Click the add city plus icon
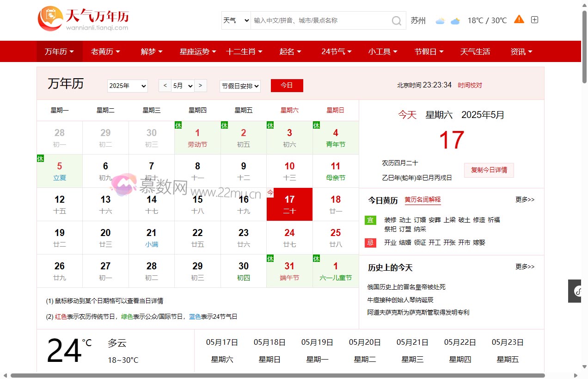The width and height of the screenshot is (588, 379). 534,20
